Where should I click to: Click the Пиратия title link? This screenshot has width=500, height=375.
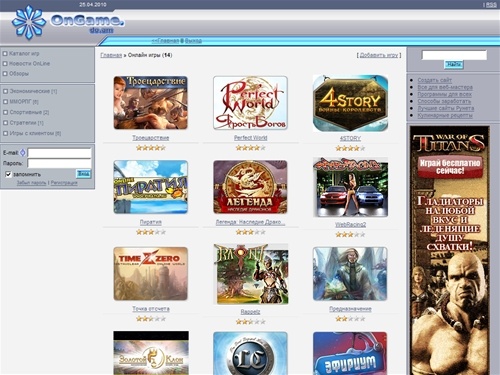coord(151,222)
